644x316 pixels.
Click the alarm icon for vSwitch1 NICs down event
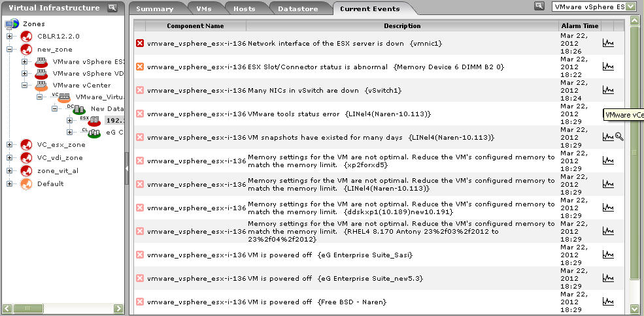click(x=140, y=90)
